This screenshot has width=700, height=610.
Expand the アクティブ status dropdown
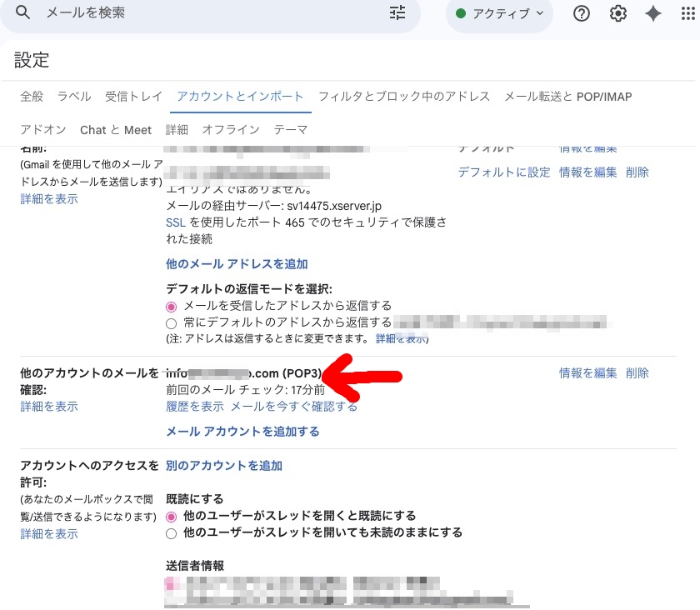click(x=499, y=13)
